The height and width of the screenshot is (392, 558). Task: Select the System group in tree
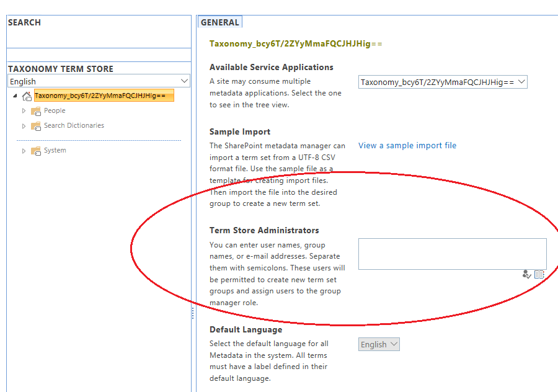click(55, 150)
